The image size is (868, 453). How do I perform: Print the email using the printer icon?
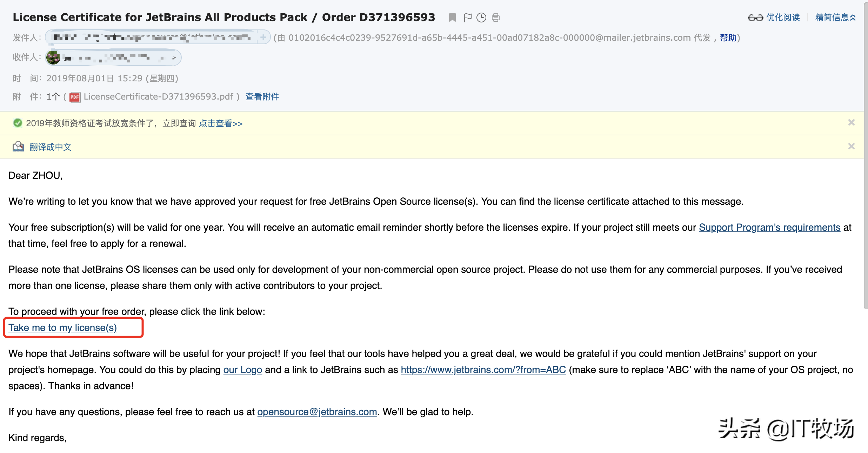(x=495, y=18)
